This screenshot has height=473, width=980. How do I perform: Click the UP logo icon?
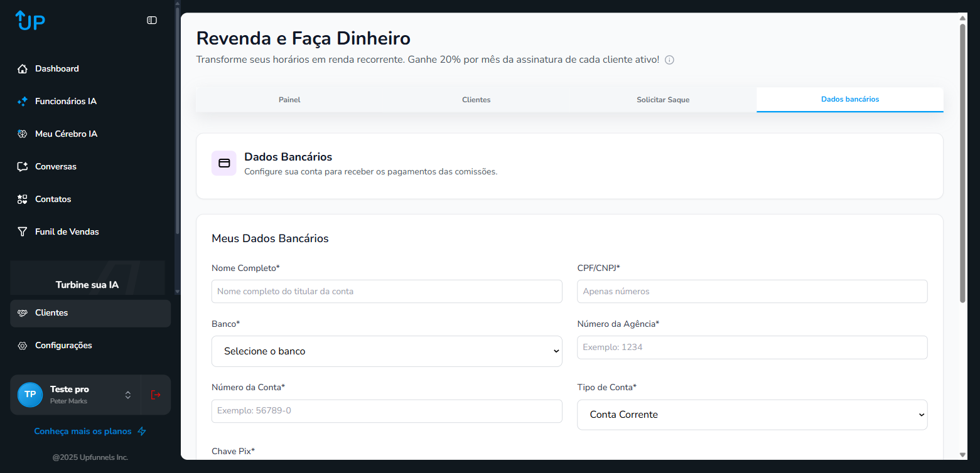(30, 21)
